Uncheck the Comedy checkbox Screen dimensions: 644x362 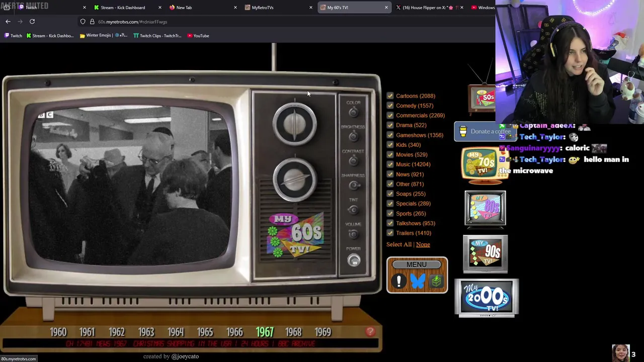point(390,106)
